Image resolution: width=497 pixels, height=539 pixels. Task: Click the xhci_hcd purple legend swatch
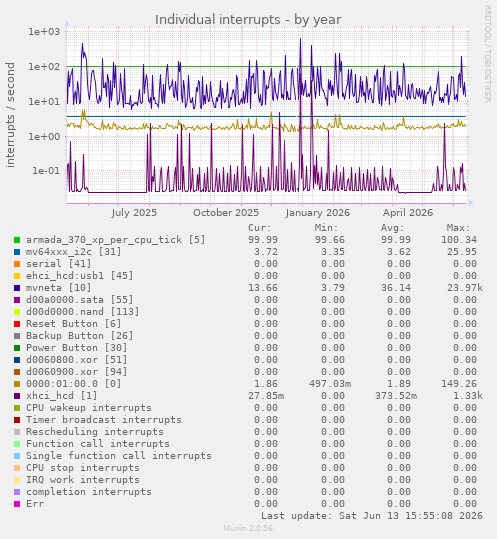click(17, 396)
